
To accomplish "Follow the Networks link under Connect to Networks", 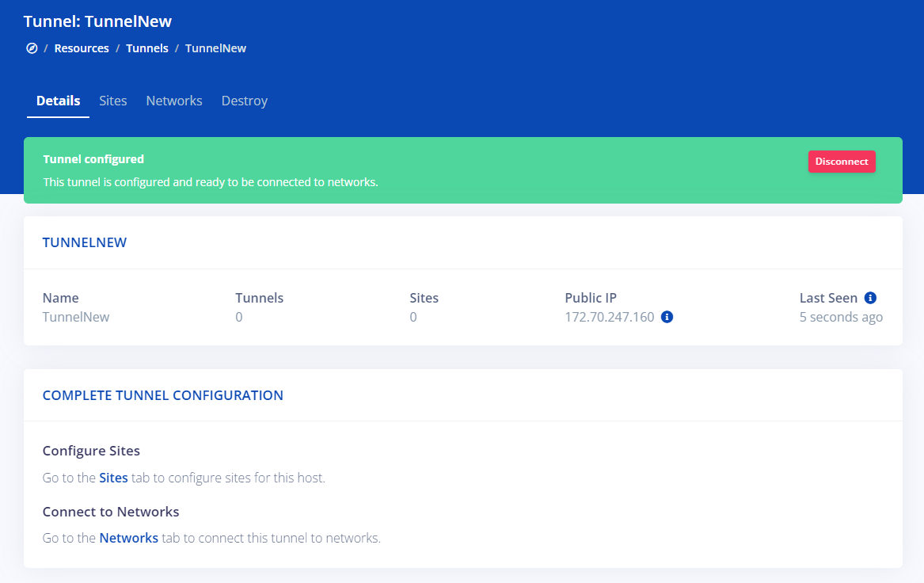I will (x=128, y=538).
